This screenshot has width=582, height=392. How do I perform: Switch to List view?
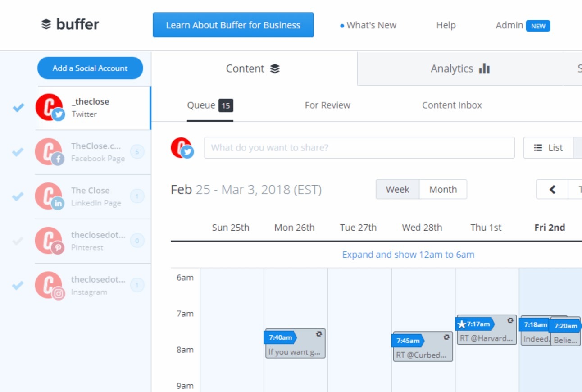tap(548, 148)
